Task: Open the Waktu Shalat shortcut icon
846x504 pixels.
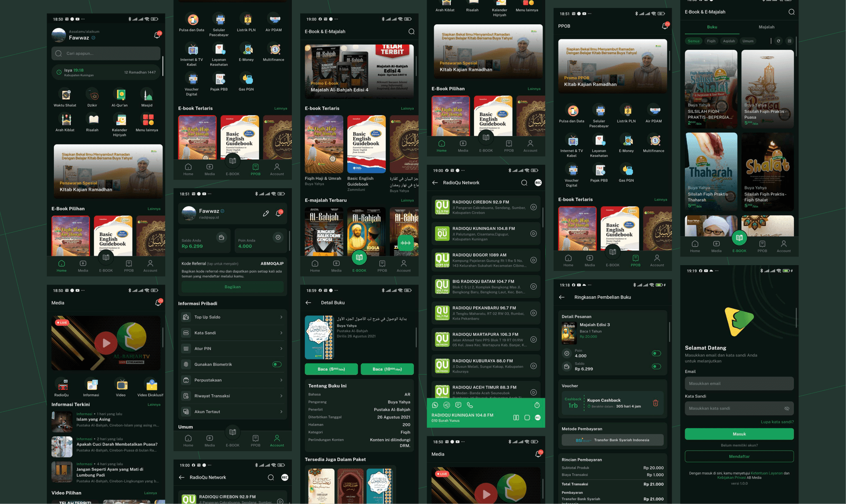Action: [65, 95]
